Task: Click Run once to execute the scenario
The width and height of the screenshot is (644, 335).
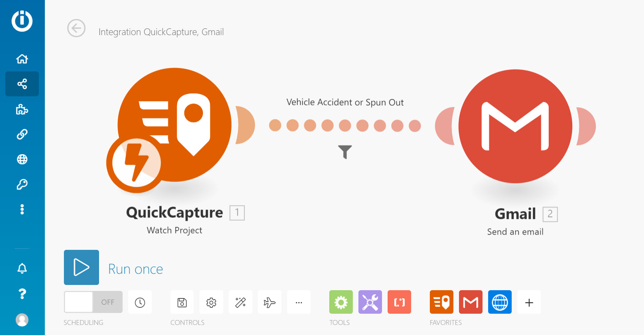Action: [x=81, y=267]
